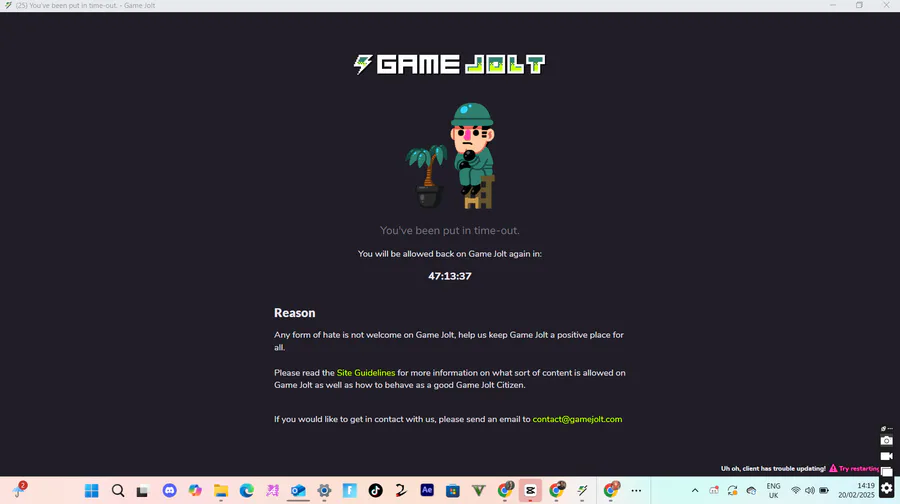This screenshot has height=504, width=900.
Task: Click the contact@gamejolt.com email link
Action: [x=577, y=419]
